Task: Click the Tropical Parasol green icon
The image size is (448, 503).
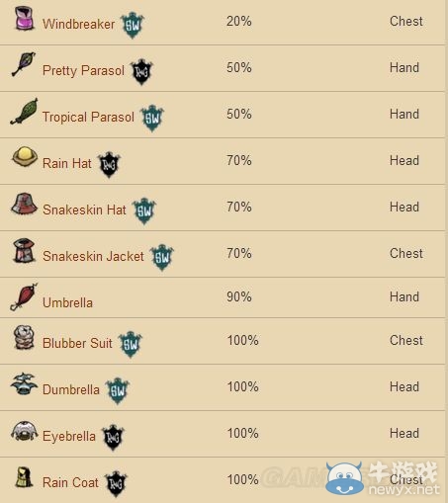Action: tap(24, 112)
